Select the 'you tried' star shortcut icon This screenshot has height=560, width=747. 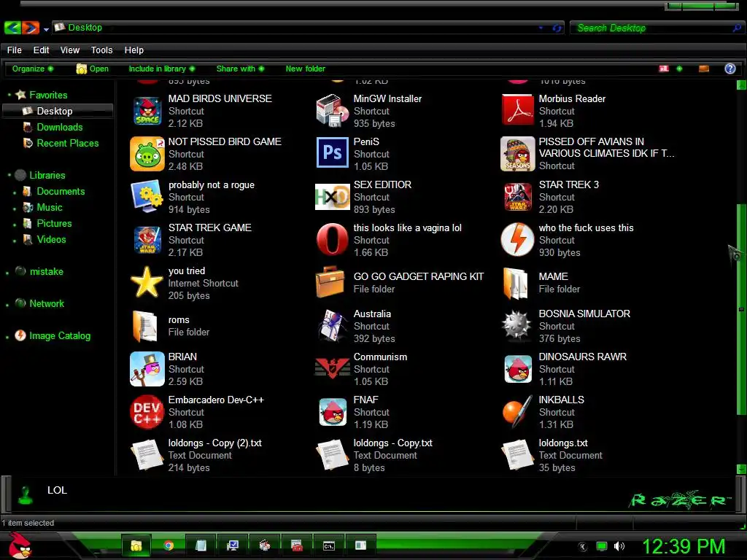coord(147,282)
